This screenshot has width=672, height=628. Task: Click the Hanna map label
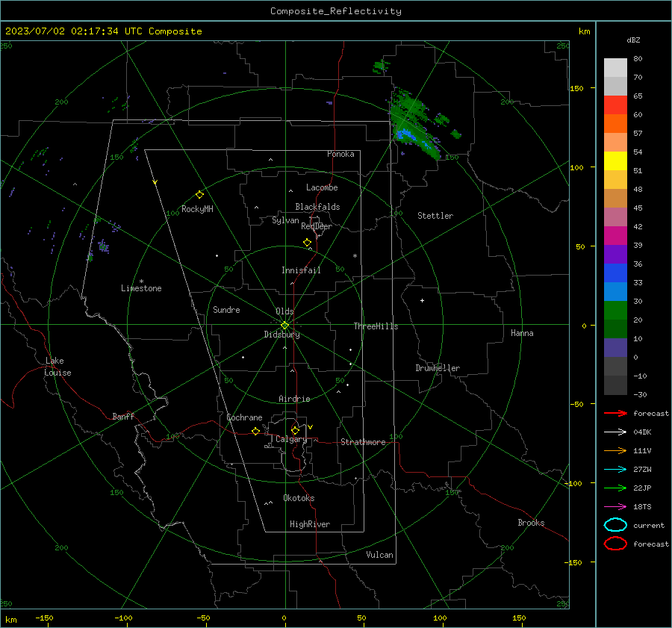tap(522, 333)
